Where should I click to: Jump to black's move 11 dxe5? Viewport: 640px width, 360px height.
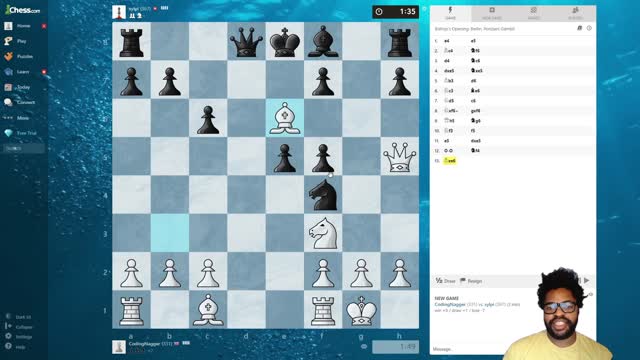pyautogui.click(x=476, y=141)
